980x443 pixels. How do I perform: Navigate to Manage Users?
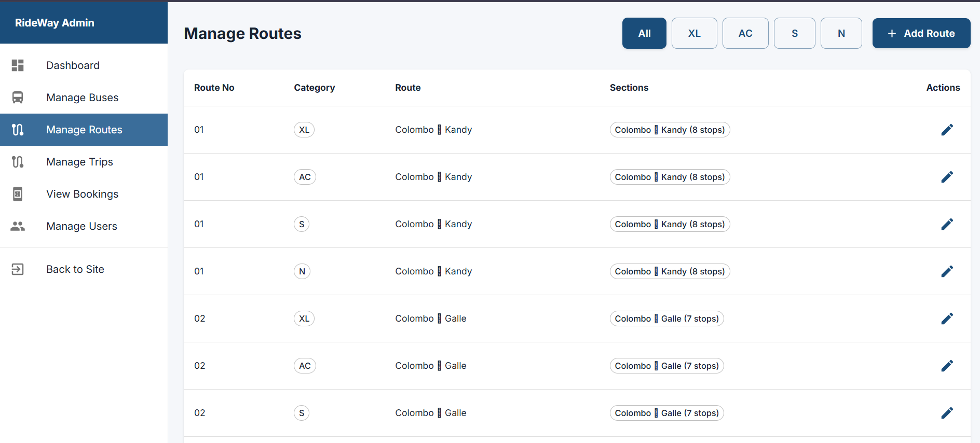pos(84,226)
